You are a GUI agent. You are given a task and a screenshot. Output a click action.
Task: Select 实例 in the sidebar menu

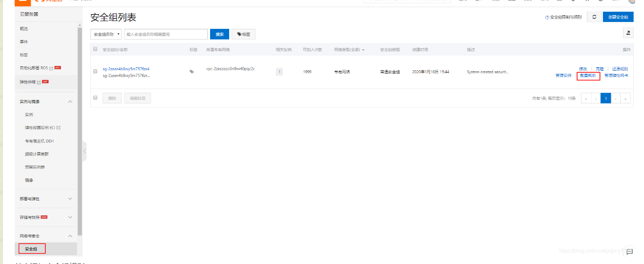coord(29,115)
